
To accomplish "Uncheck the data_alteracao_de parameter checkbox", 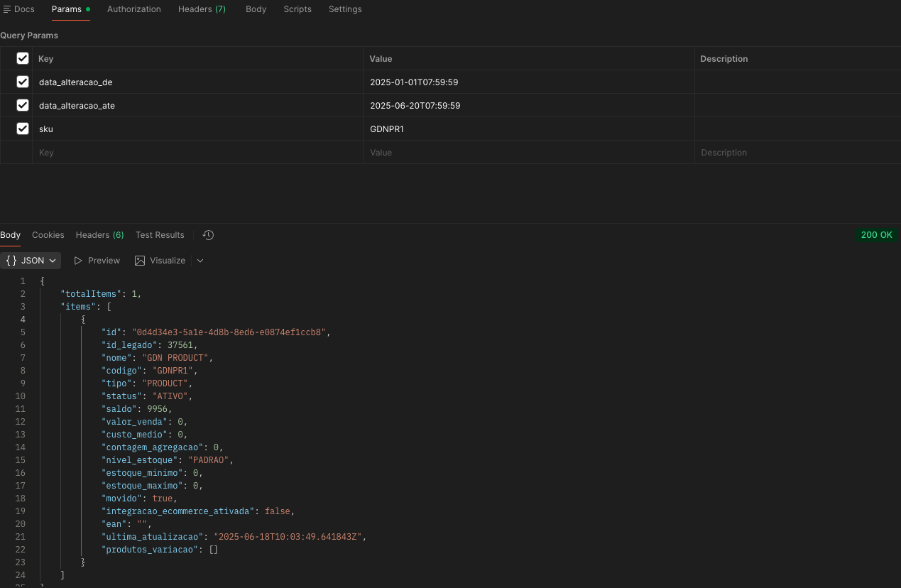I will 23,82.
